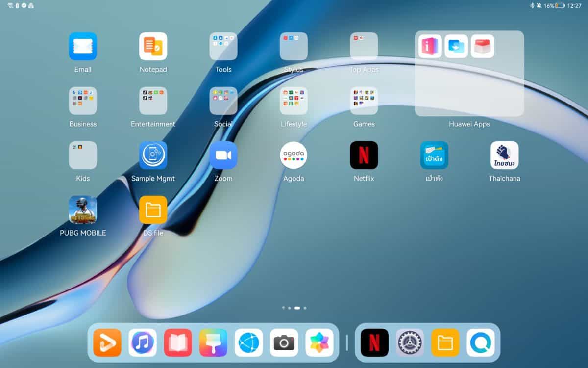
Task: Open the Lifestyle folder
Action: click(294, 101)
